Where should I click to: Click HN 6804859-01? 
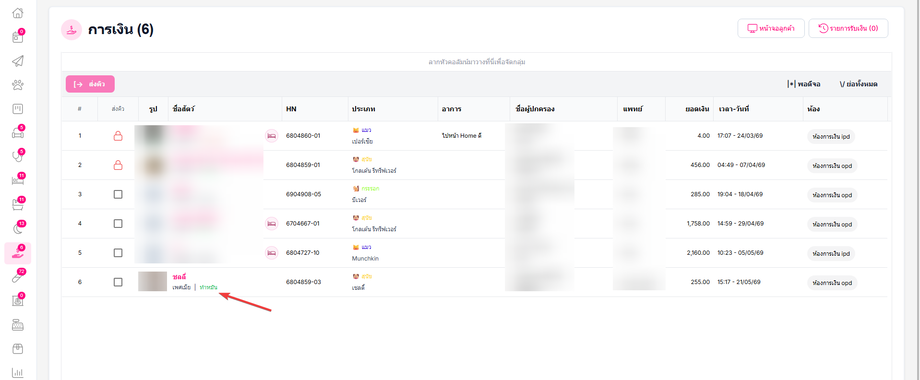[303, 165]
